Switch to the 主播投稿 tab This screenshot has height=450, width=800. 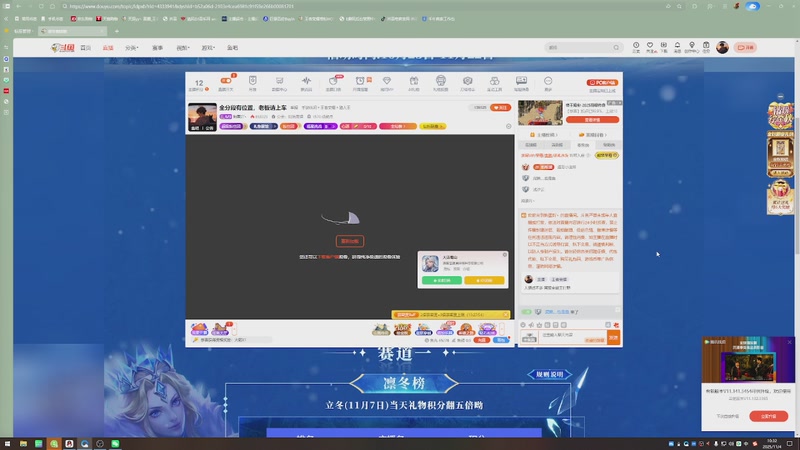[544, 135]
